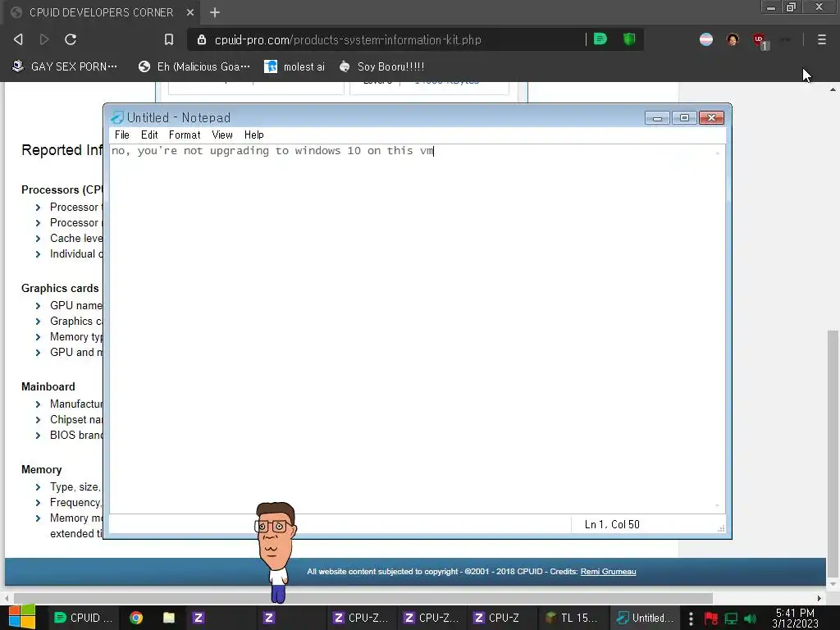The height and width of the screenshot is (630, 840).
Task: Open Notepad's Edit menu
Action: pyautogui.click(x=149, y=135)
